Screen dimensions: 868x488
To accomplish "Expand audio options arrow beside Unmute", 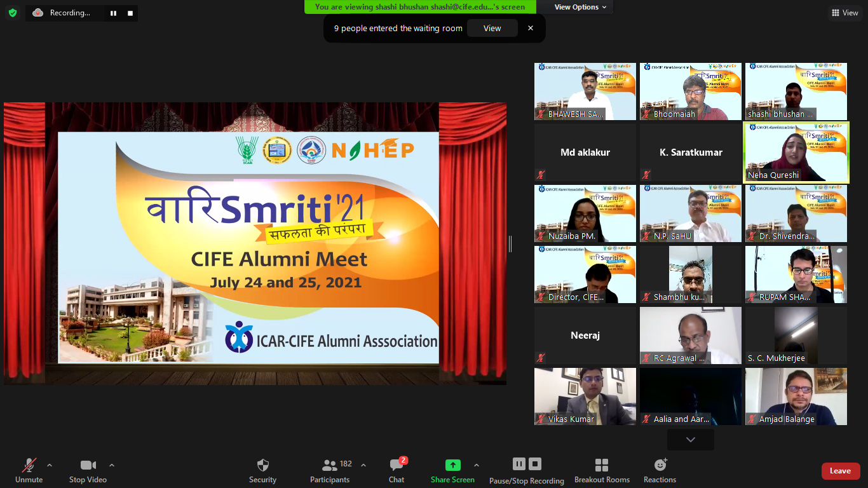I will pyautogui.click(x=50, y=465).
